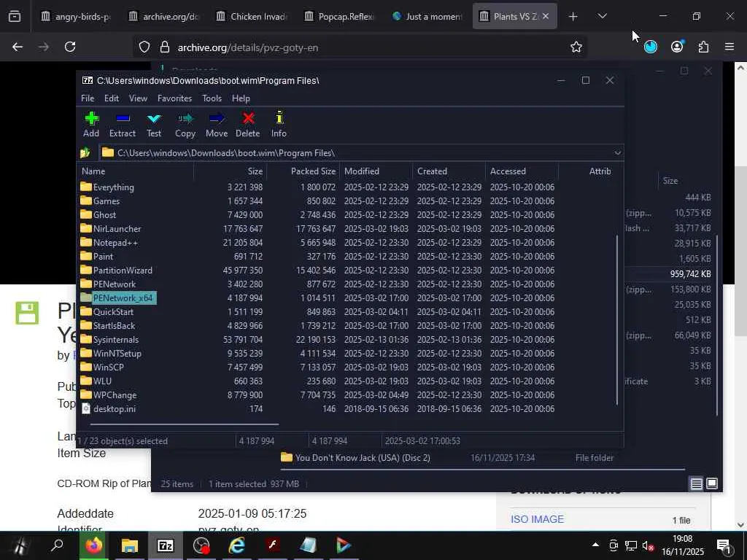Image resolution: width=747 pixels, height=560 pixels.
Task: Open the ISO IMAGE download link
Action: pos(537,519)
